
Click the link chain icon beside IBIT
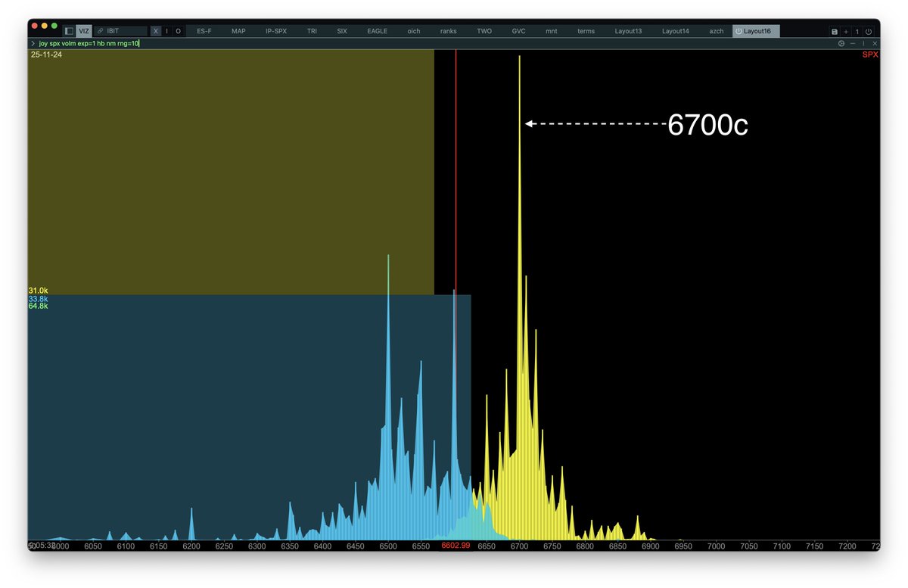coord(100,31)
